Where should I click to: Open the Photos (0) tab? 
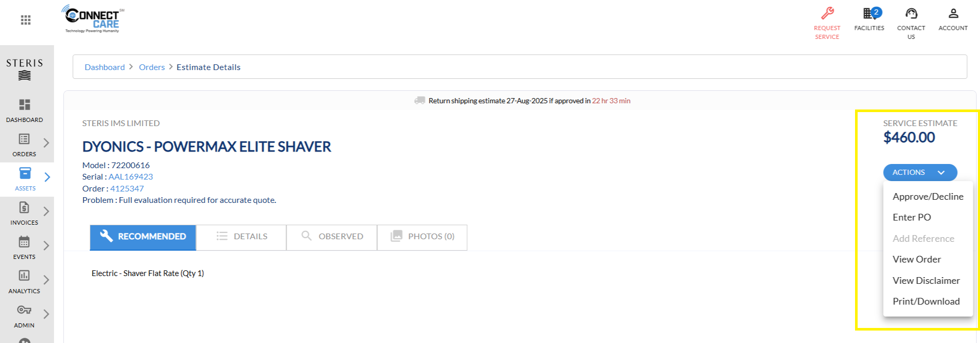(x=422, y=237)
